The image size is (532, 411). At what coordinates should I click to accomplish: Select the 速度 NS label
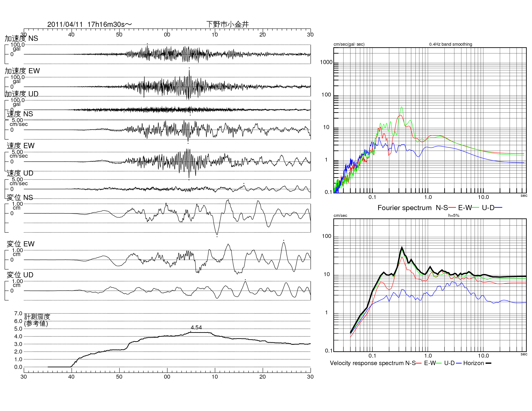click(20, 114)
